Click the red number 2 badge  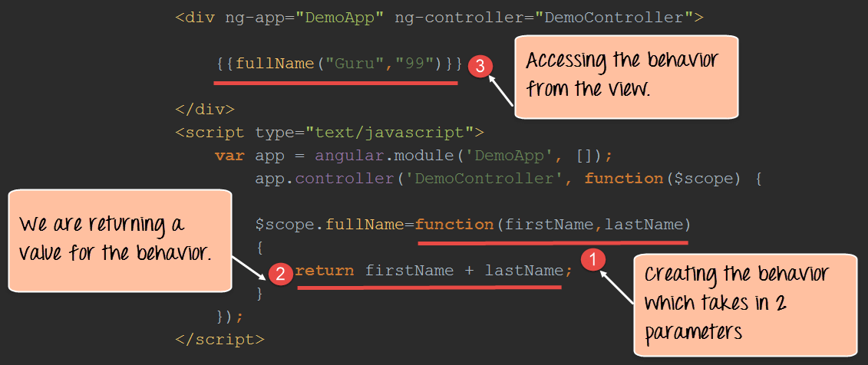282,273
